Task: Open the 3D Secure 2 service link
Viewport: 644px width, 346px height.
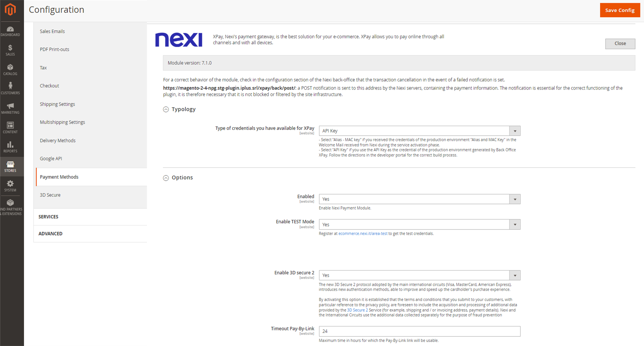Action: (357, 310)
